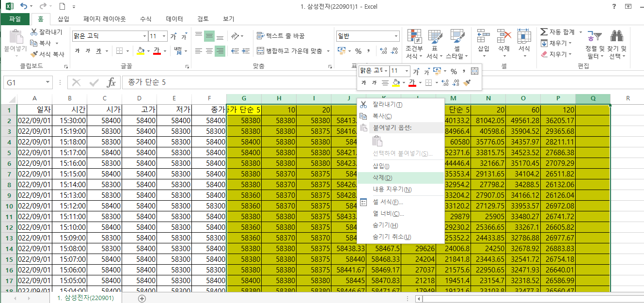This screenshot has width=644, height=303.
Task: Click the Sort & Filter (정렬 및 필터) icon
Action: point(594,35)
